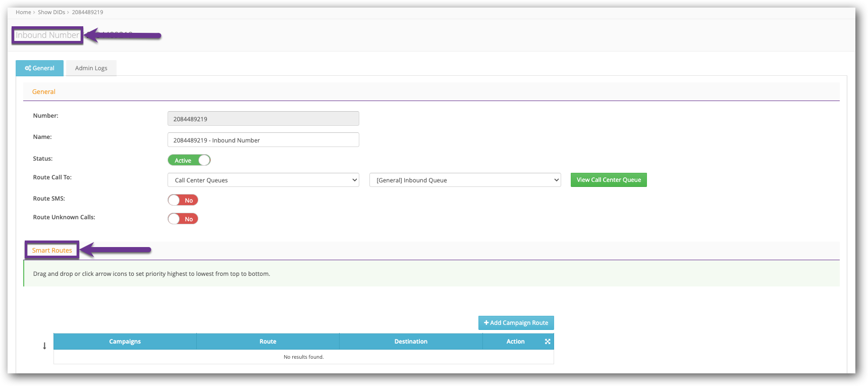Open the Show DIDs breadcrumb link
This screenshot has height=386, width=868.
tap(51, 12)
